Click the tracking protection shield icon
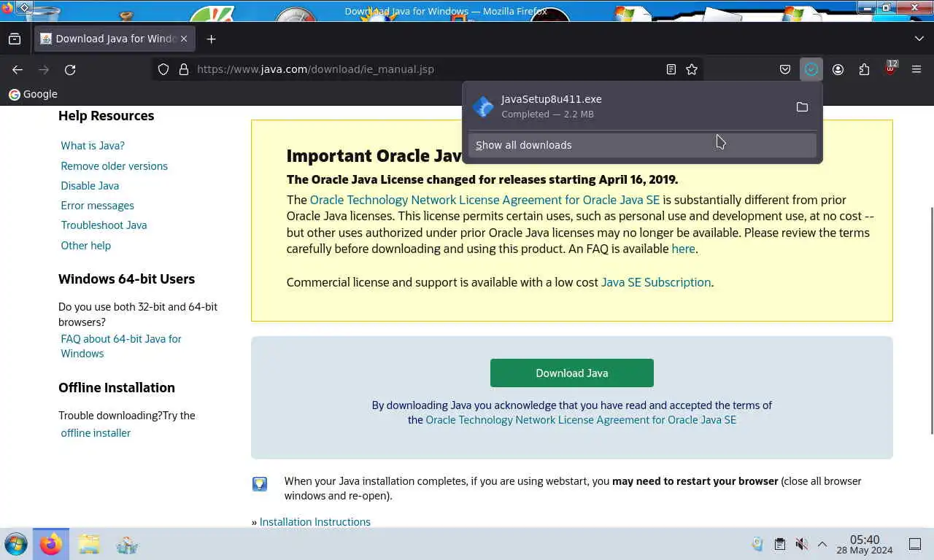The image size is (934, 560). click(163, 69)
